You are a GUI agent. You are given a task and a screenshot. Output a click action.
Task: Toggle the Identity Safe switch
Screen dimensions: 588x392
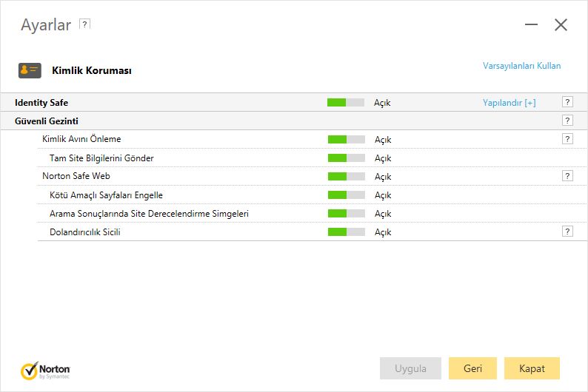[345, 103]
